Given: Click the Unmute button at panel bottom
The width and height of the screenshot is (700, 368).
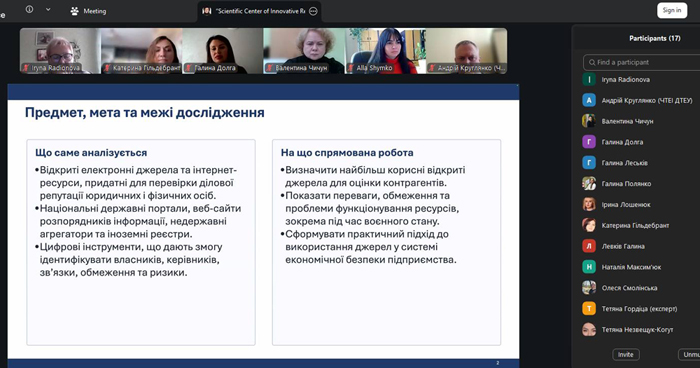Looking at the screenshot, I should pos(690,354).
